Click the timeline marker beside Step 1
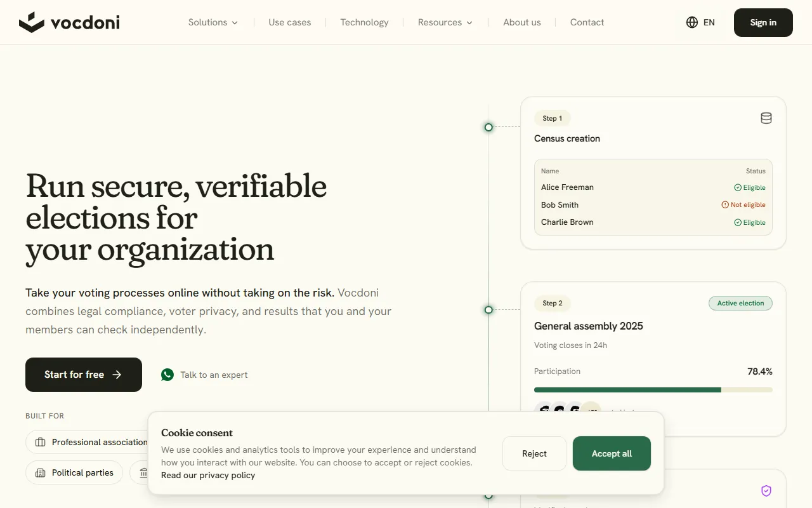Screen dimensions: 812x508 (x=488, y=127)
